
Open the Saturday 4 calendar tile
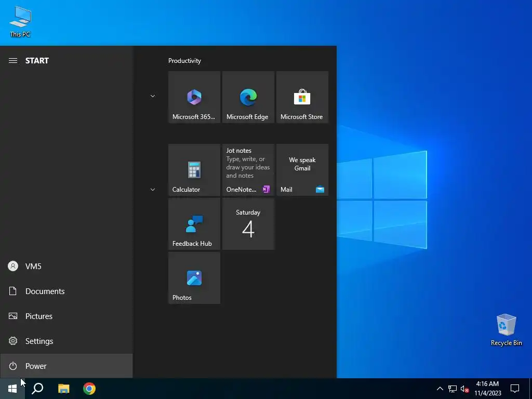tap(248, 224)
